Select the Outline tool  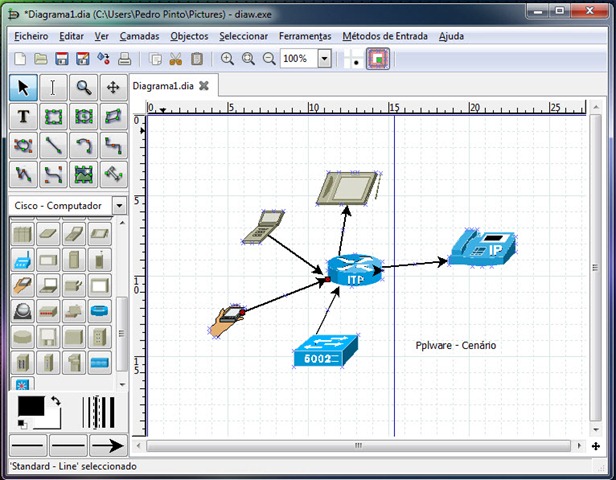pyautogui.click(x=114, y=174)
